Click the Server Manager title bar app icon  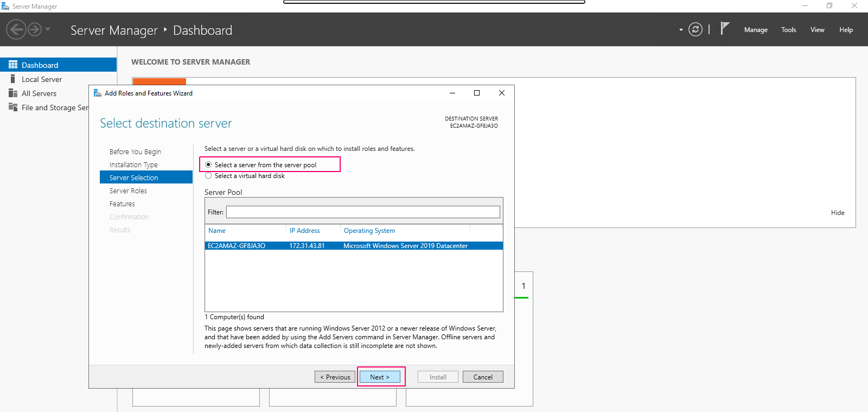(x=5, y=6)
